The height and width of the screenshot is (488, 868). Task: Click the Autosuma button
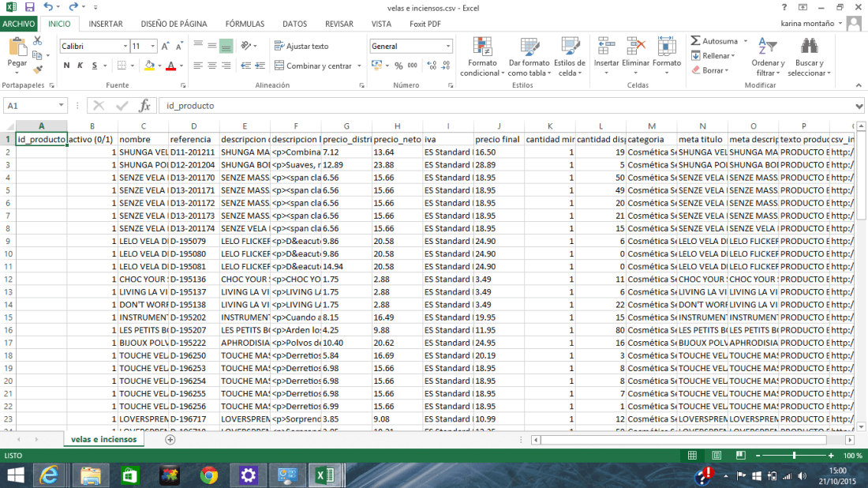point(714,41)
